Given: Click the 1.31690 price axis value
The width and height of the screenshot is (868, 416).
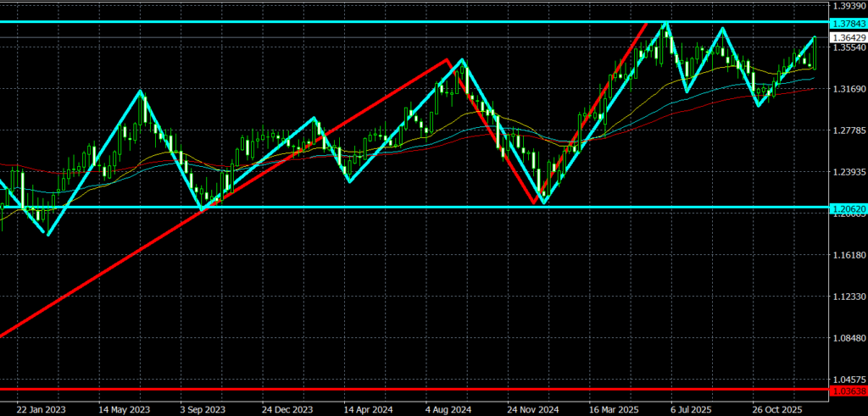Looking at the screenshot, I should (x=847, y=90).
